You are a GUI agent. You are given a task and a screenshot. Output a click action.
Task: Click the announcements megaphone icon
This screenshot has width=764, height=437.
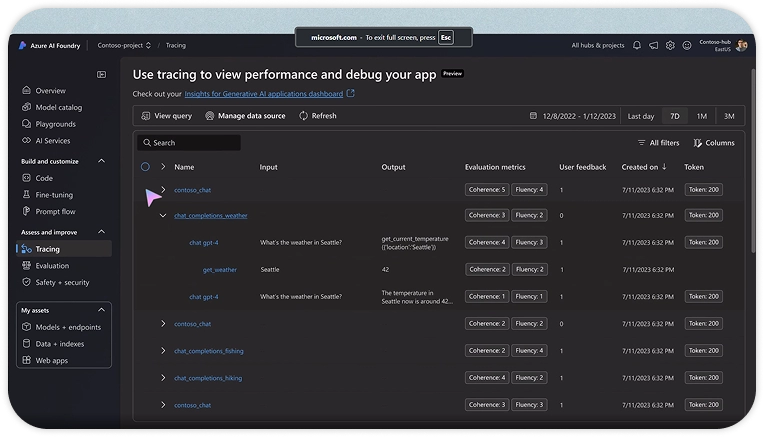[653, 45]
